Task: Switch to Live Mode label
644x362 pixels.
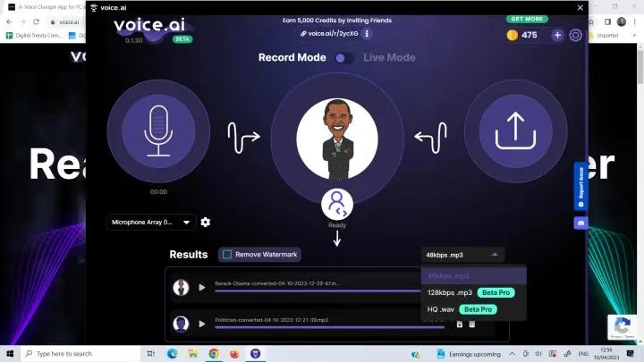Action: point(389,57)
